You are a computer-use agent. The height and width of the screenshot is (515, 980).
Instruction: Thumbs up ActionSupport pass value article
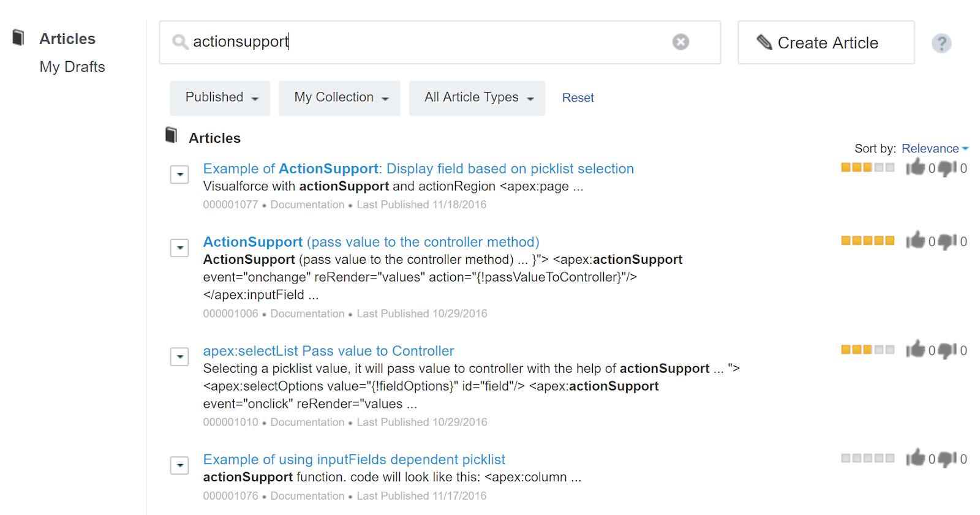point(916,241)
